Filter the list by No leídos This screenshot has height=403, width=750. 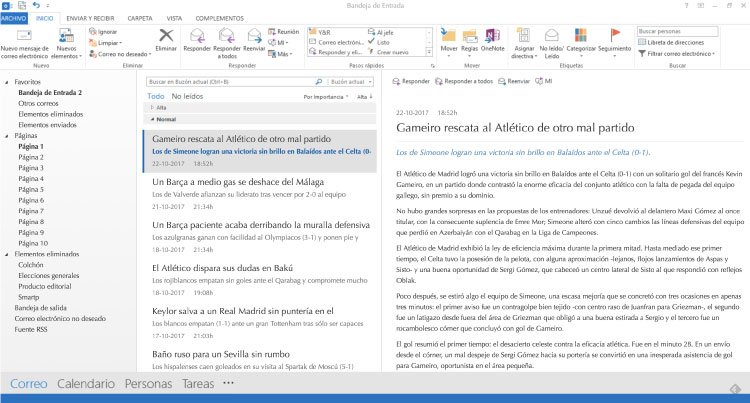tap(188, 96)
